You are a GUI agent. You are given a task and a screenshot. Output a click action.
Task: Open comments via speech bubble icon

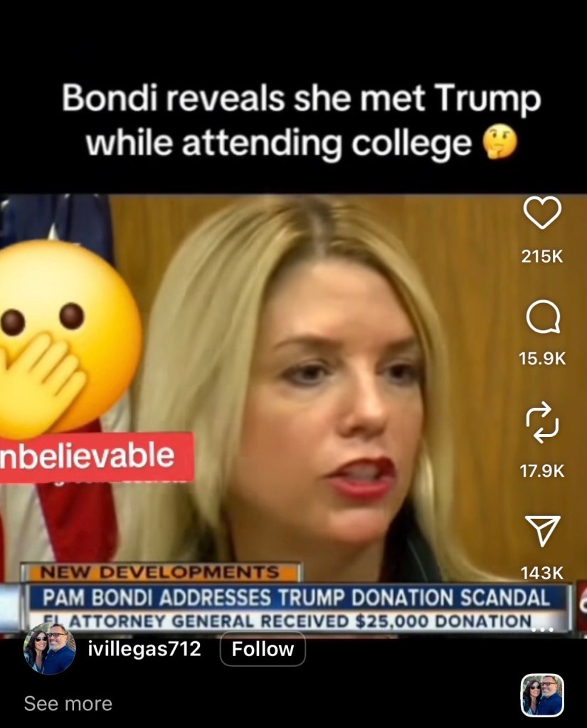pyautogui.click(x=543, y=316)
